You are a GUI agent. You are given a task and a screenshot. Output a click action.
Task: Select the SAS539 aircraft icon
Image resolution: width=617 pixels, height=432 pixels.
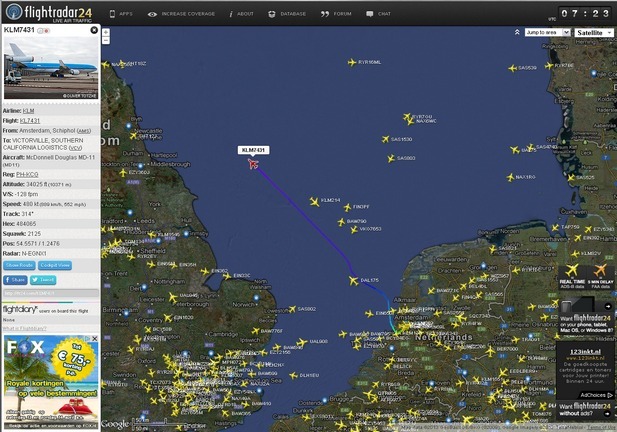(x=512, y=68)
